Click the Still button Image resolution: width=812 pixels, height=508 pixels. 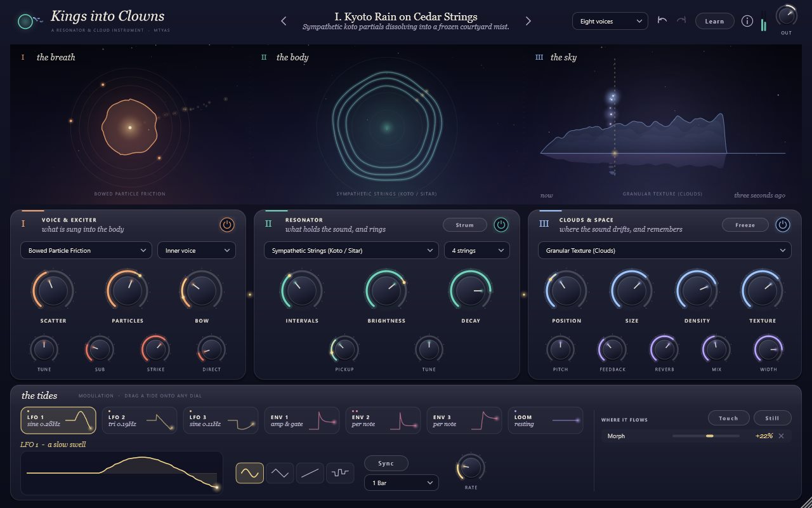pyautogui.click(x=773, y=418)
